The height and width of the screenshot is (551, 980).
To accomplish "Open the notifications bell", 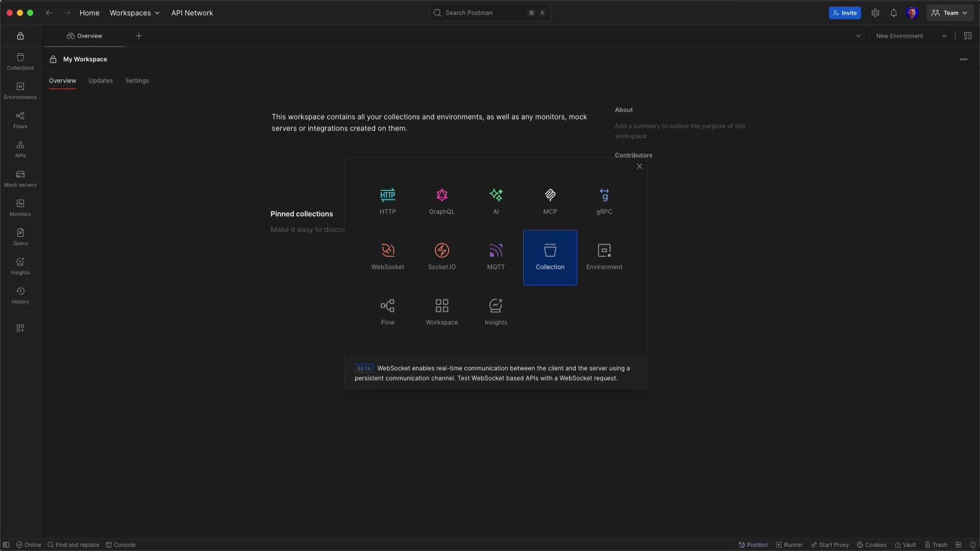I will (x=893, y=13).
